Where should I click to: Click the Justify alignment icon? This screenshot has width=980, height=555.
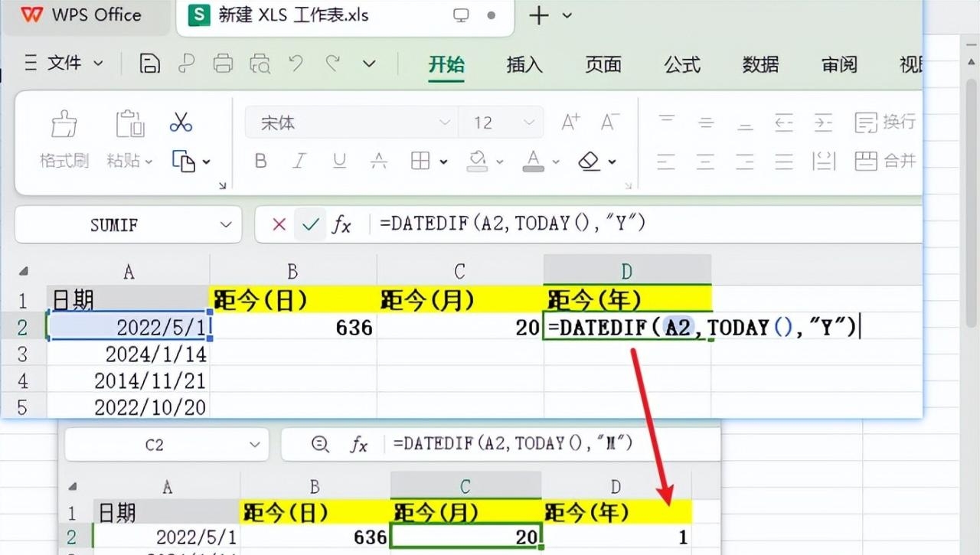click(x=784, y=161)
